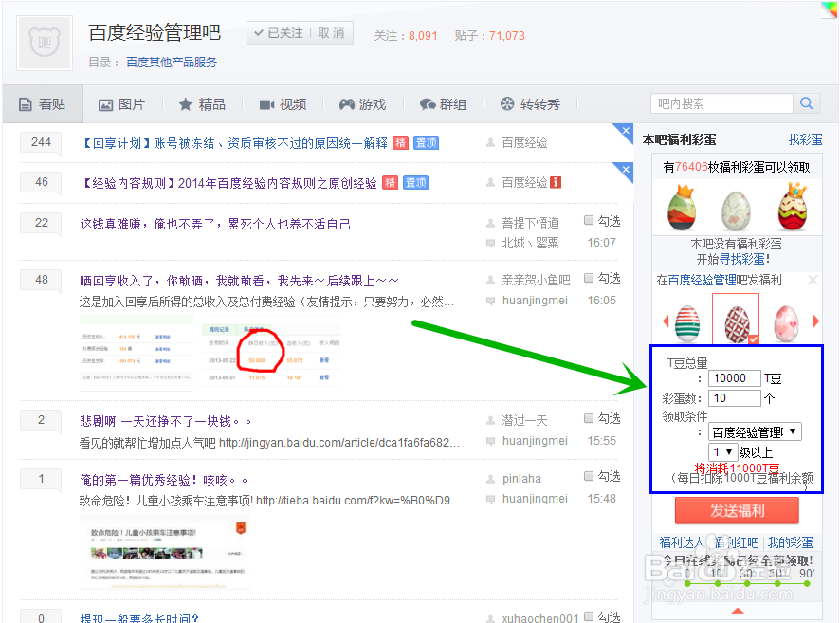Select the pink heart egg

pyautogui.click(x=786, y=323)
